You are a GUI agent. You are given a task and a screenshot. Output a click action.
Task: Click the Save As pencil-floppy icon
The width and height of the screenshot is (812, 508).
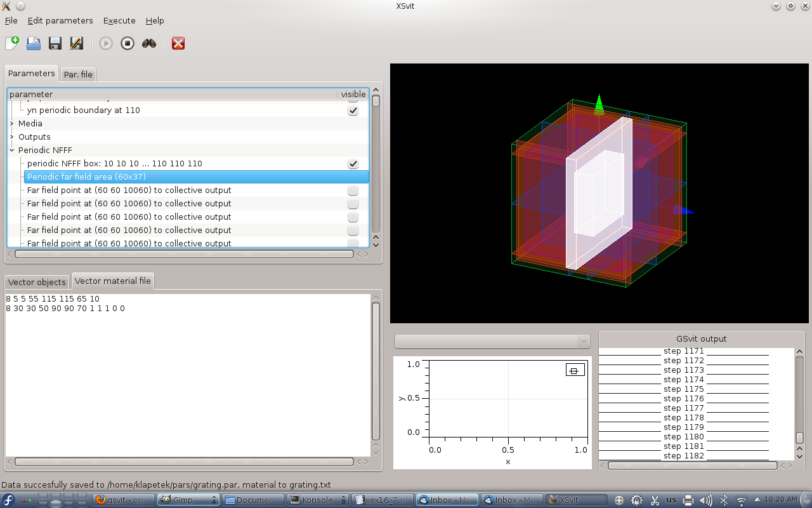[76, 43]
